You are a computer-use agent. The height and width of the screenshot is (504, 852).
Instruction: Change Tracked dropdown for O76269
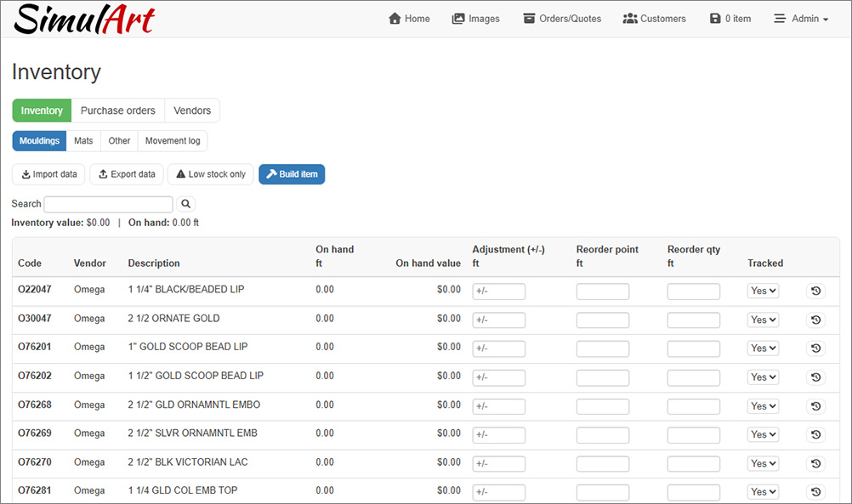763,434
